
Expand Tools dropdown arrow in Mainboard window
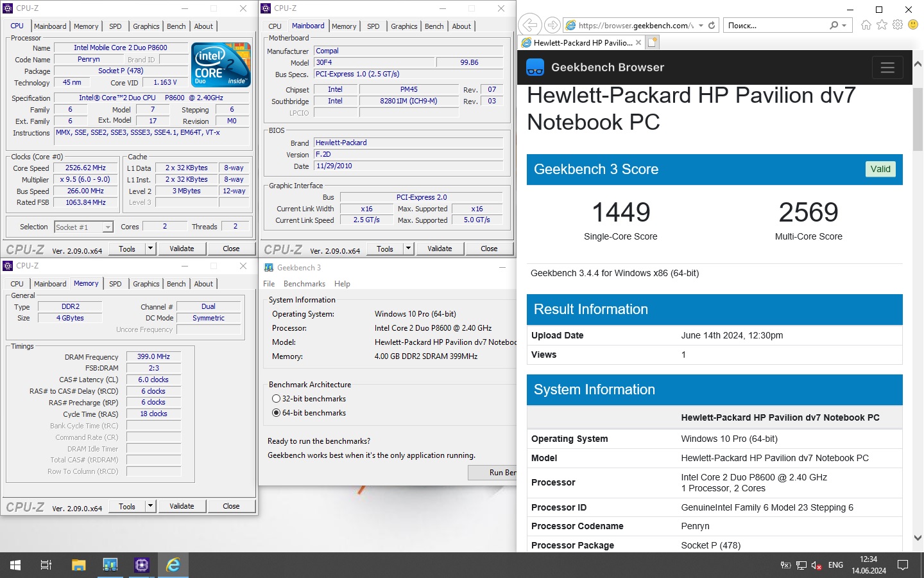pyautogui.click(x=408, y=249)
